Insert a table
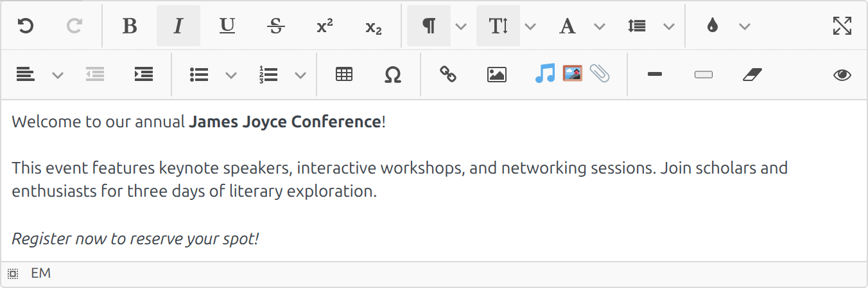 click(x=344, y=75)
